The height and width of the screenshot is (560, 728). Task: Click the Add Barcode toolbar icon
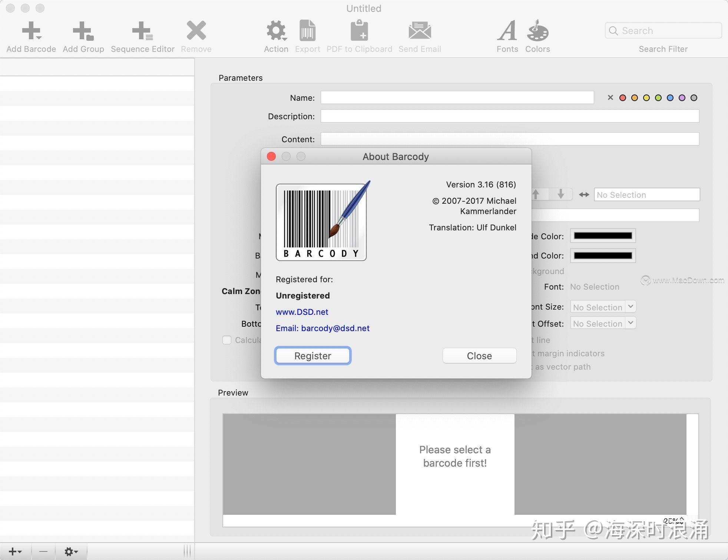click(x=31, y=31)
